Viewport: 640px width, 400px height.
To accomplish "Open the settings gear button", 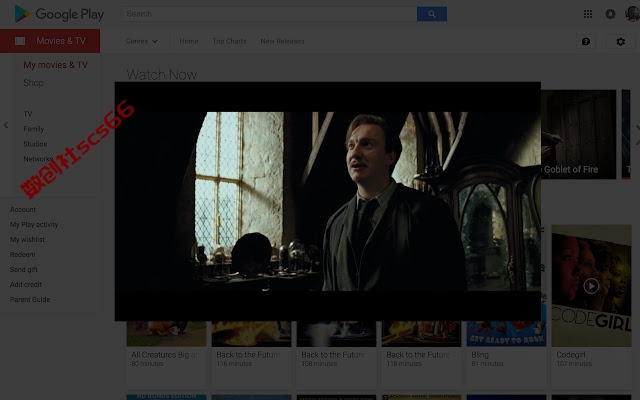I will click(620, 41).
